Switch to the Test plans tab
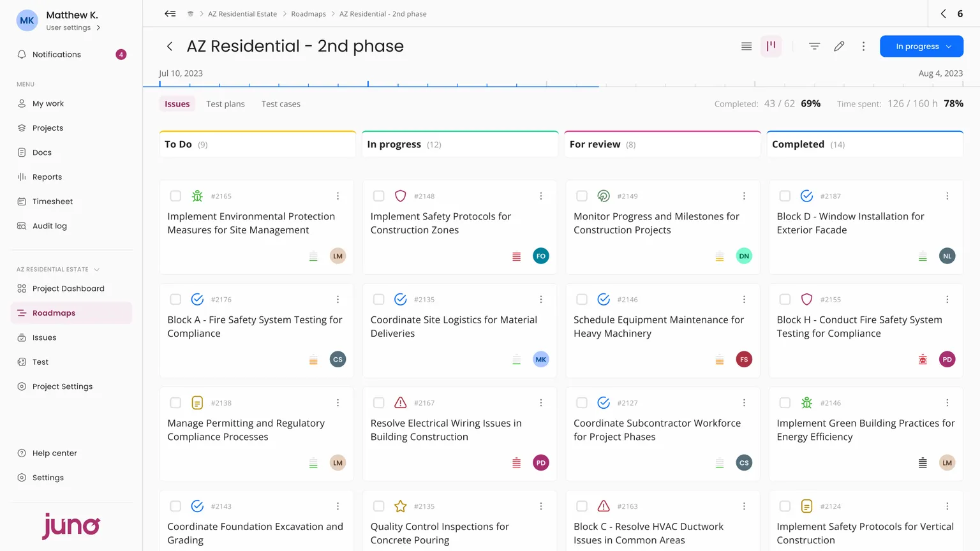The image size is (980, 551). point(225,104)
